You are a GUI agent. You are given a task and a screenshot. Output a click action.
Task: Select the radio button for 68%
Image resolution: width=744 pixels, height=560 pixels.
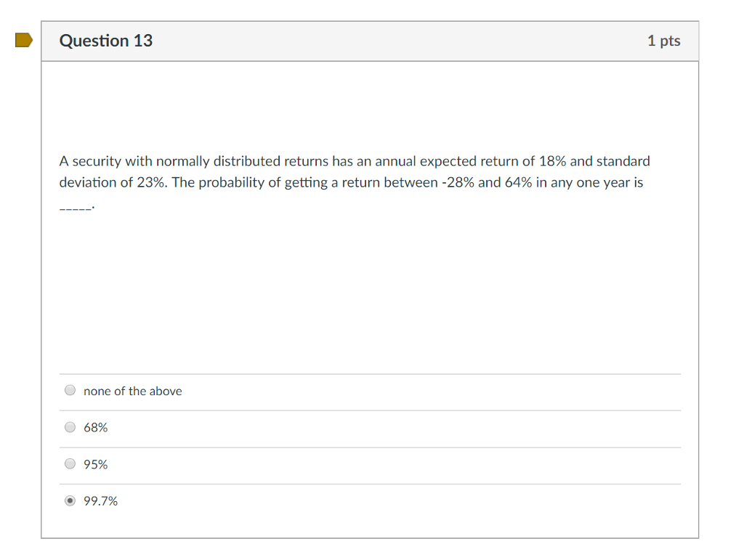coord(70,426)
